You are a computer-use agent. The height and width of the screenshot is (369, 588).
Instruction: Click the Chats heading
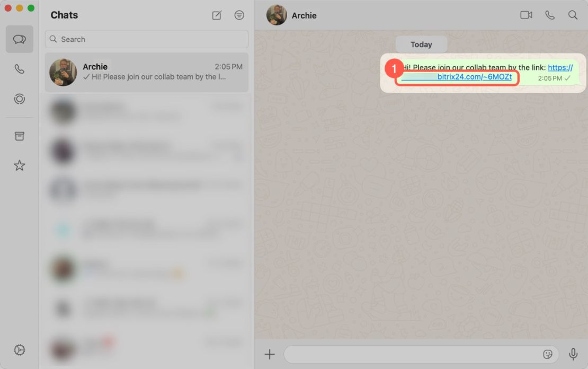pos(64,15)
